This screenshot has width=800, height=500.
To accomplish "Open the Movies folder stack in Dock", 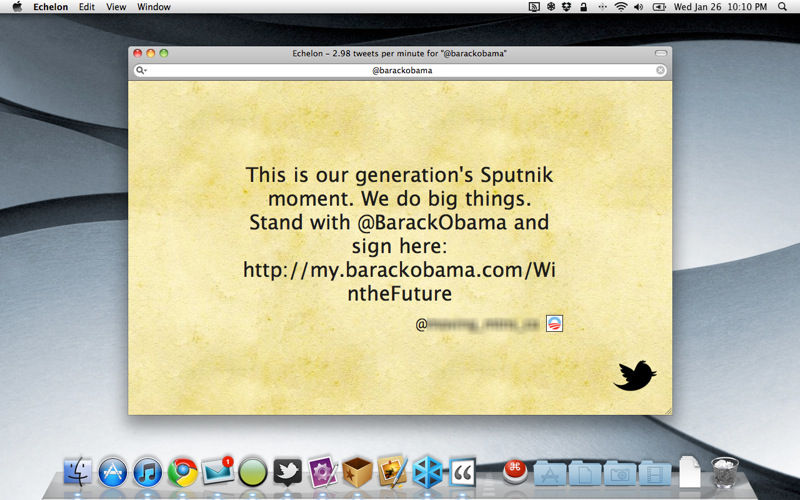I will (x=655, y=473).
